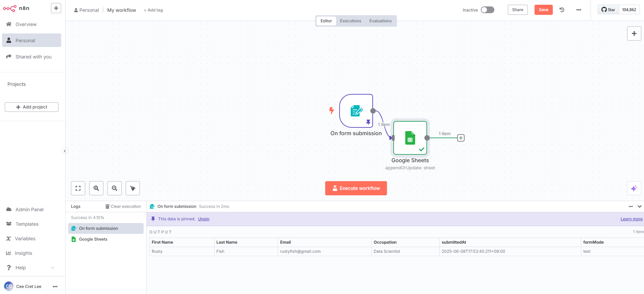Click the Unpin link

[x=203, y=219]
